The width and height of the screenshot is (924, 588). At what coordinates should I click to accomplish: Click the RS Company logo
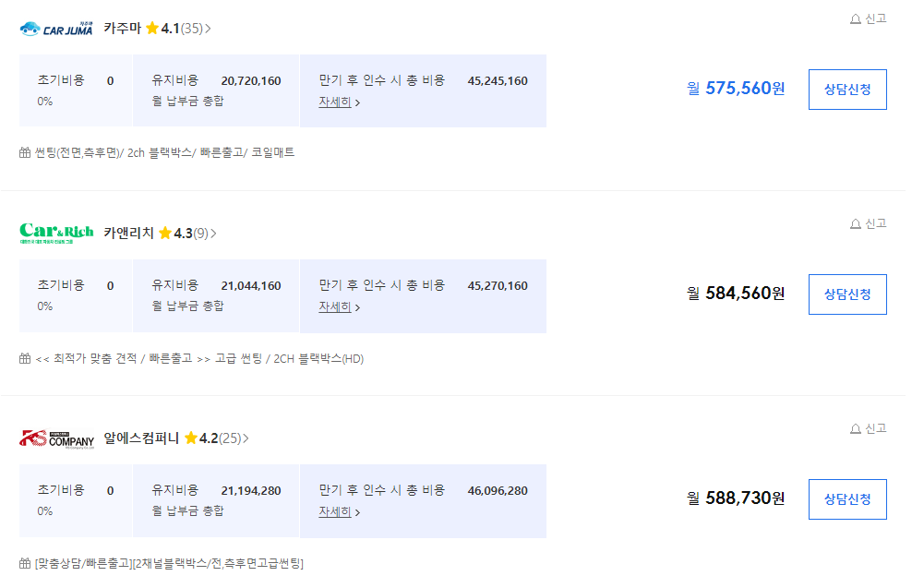56,439
